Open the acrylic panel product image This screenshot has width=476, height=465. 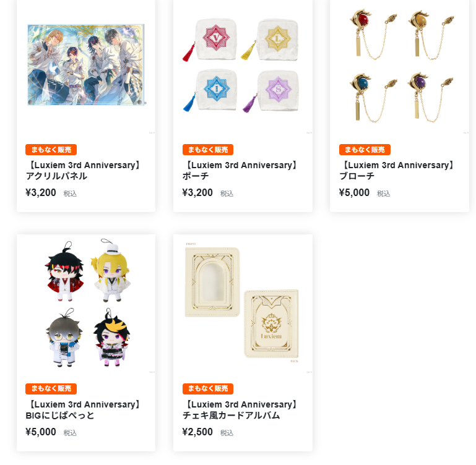(86, 65)
